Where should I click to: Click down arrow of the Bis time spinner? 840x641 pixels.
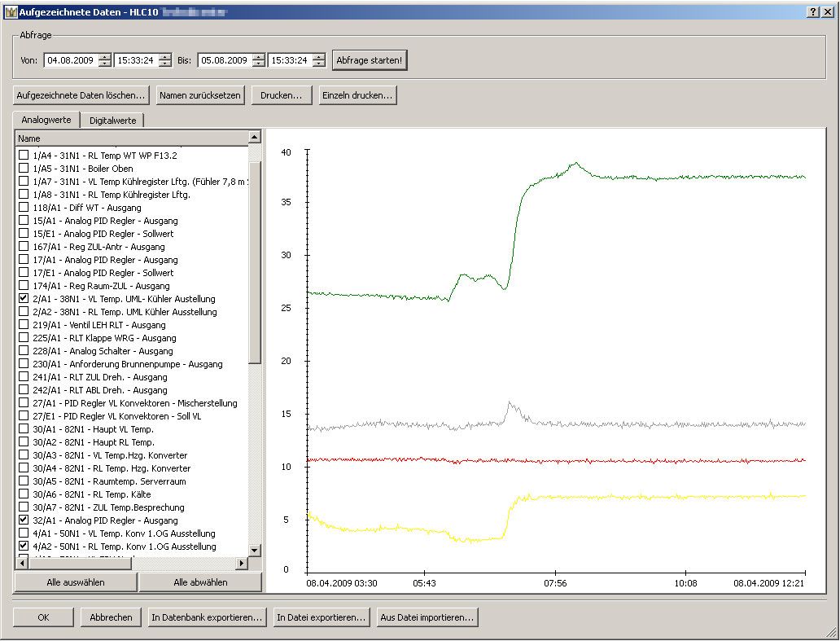(319, 64)
